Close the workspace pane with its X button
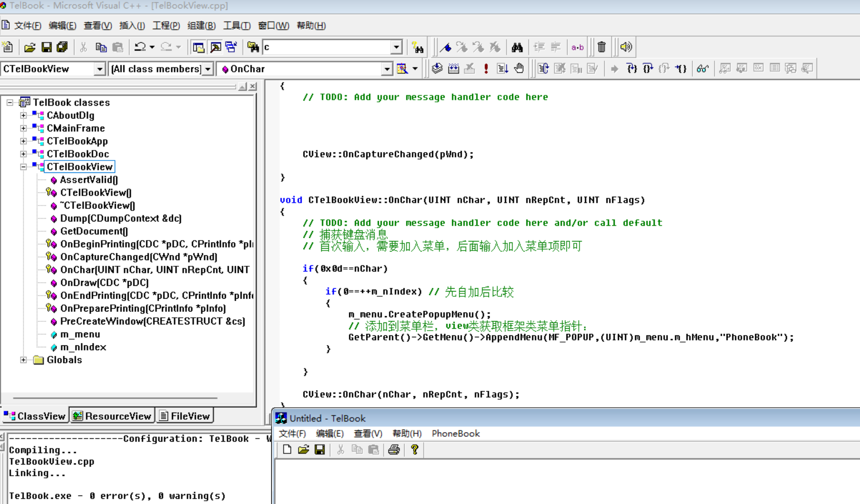 coord(253,86)
